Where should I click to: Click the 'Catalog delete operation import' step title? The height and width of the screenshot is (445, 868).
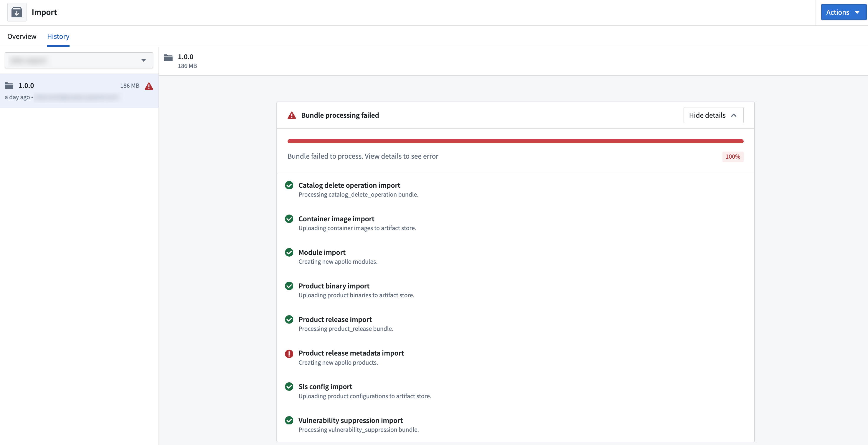pyautogui.click(x=349, y=185)
